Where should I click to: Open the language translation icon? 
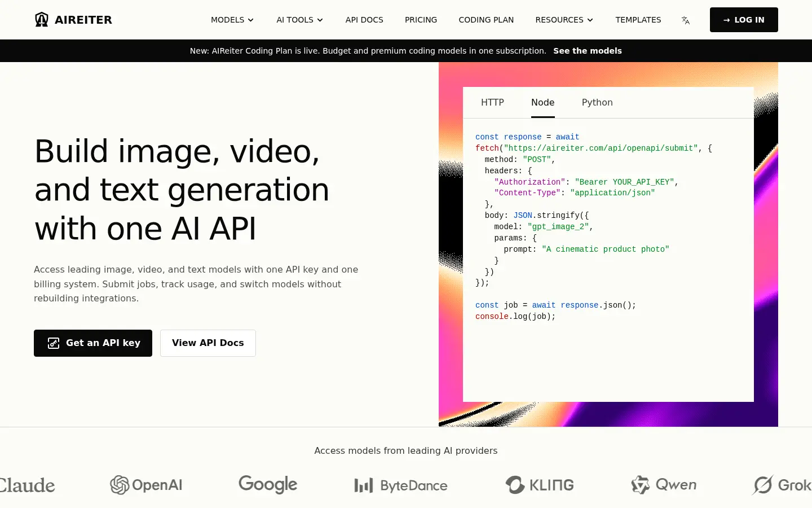686,20
